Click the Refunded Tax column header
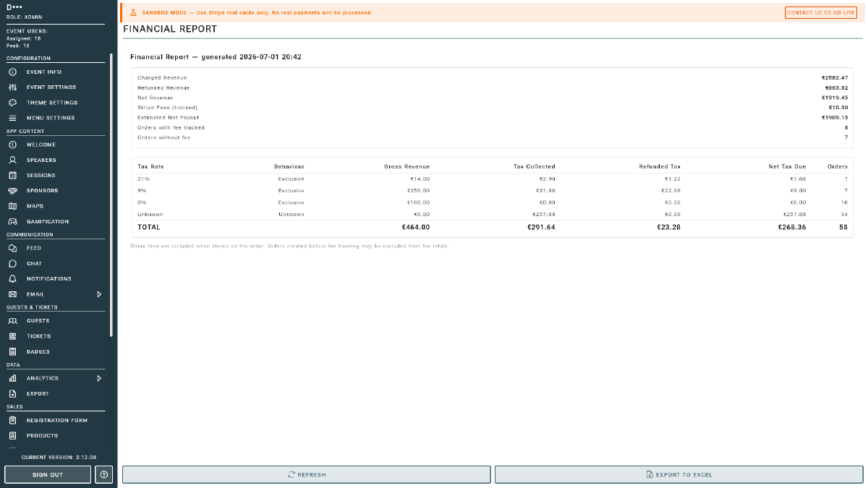Viewport: 868px width, 488px height. 660,166
